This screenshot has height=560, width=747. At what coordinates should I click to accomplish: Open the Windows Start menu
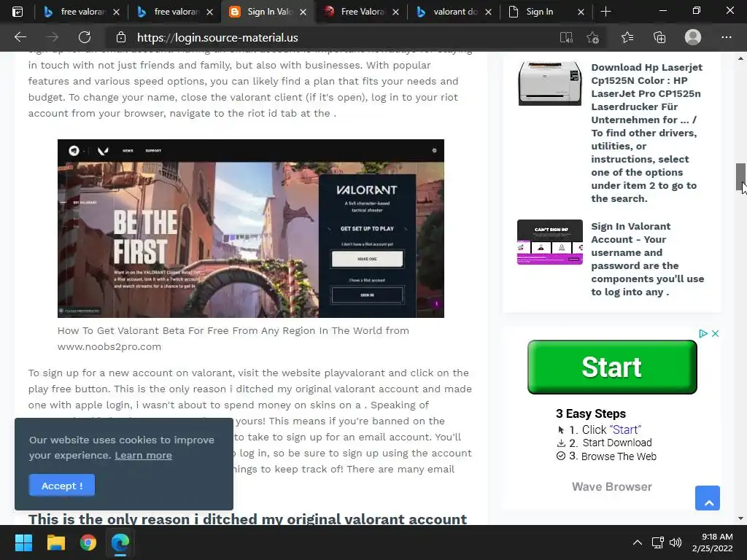point(23,542)
